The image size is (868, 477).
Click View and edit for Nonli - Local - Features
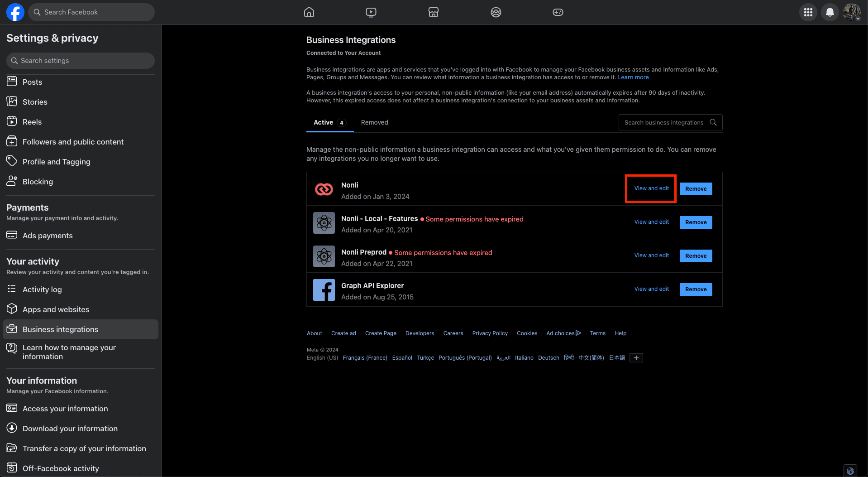(x=651, y=222)
